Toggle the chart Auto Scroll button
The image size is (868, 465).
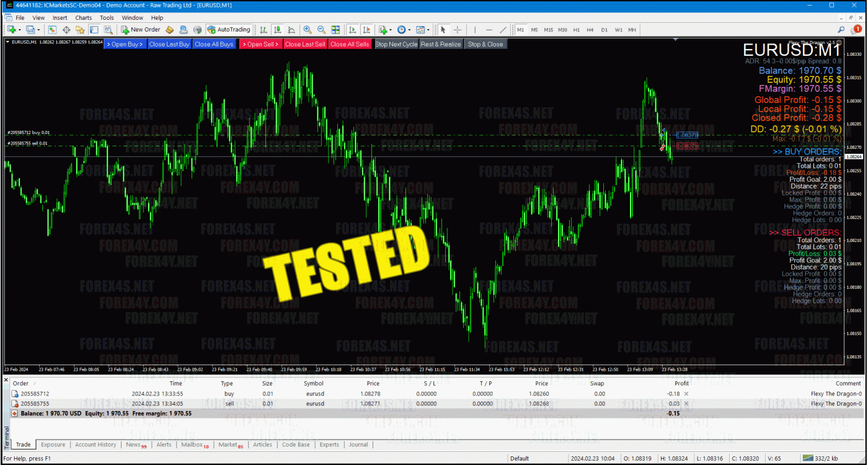[x=352, y=30]
